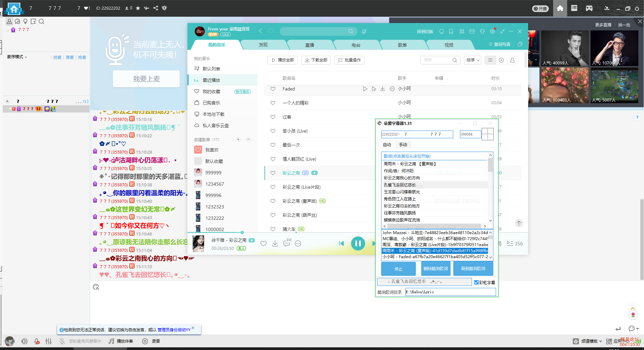Open speaker volume icon in YY
This screenshot has width=644, height=350.
coord(24,341)
